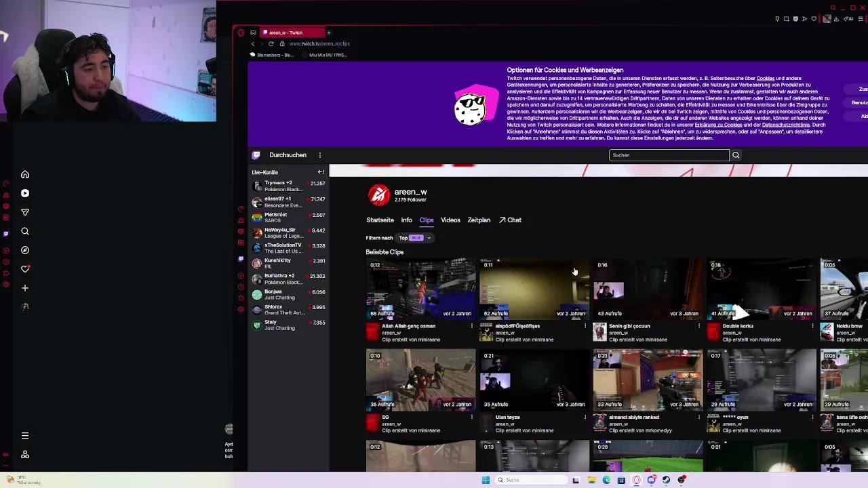Open the three-dot menu next to Durchsuchen
Screen dimensions: 868x488
[x=320, y=155]
